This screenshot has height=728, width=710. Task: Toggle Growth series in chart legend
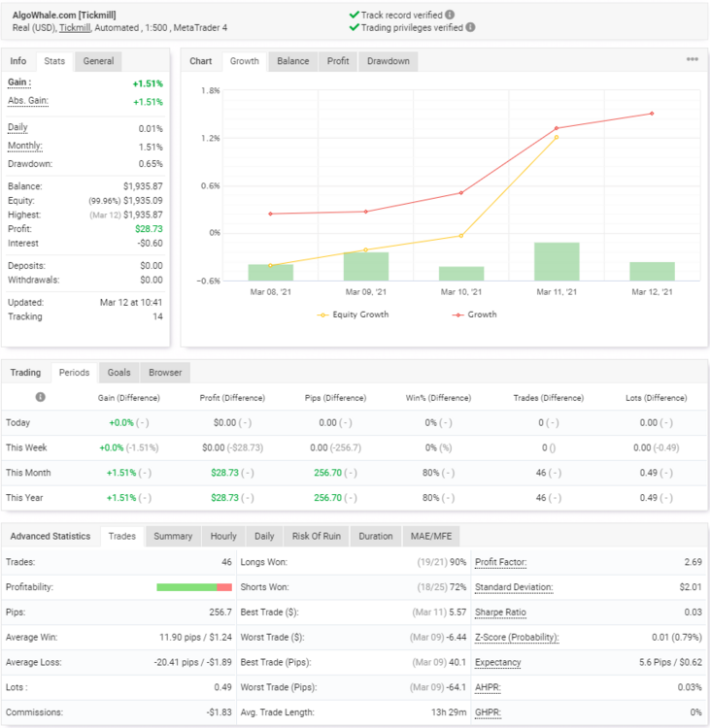click(474, 314)
